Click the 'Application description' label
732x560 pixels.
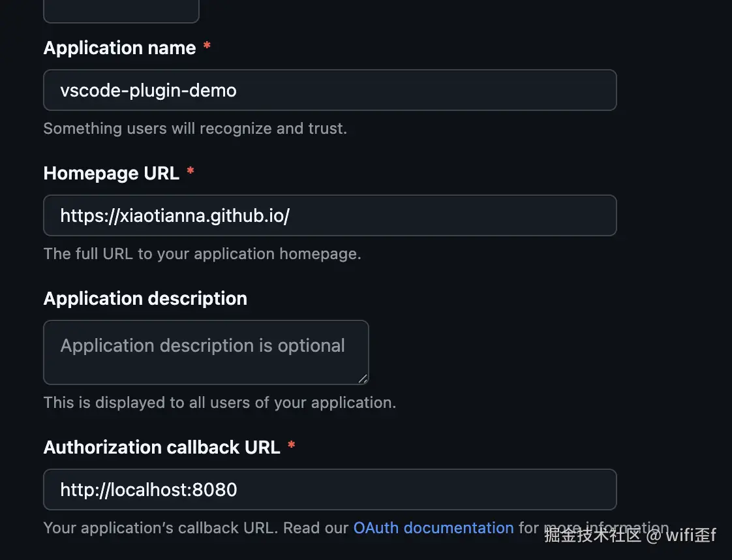145,298
